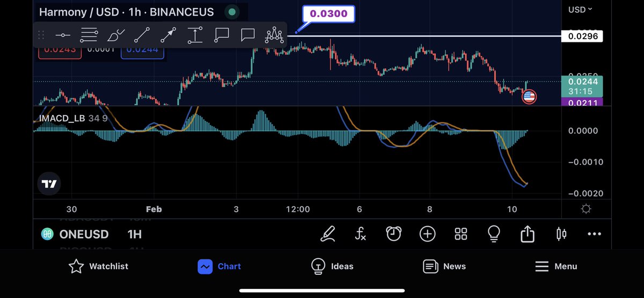Open the Menu tab

coord(556,266)
